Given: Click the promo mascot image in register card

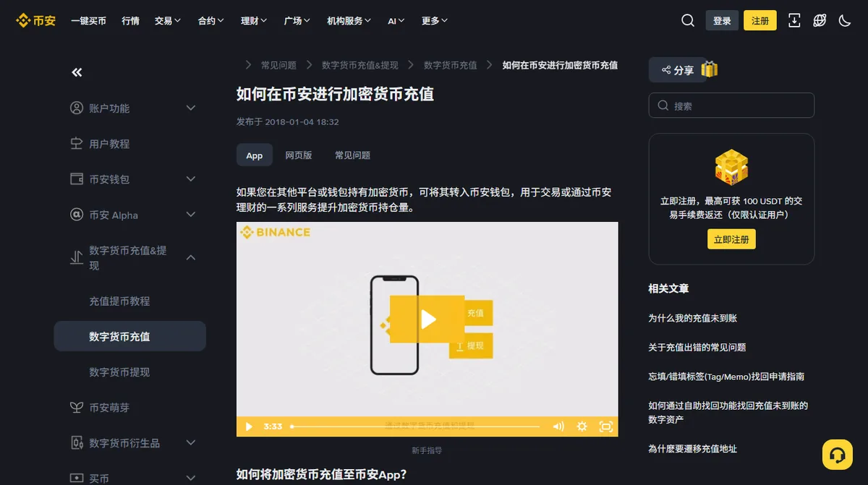Looking at the screenshot, I should 731,167.
